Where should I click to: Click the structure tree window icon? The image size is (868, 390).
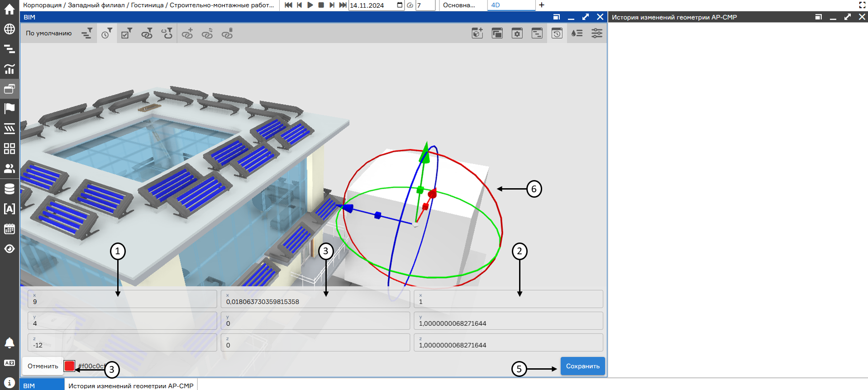pyautogui.click(x=537, y=33)
